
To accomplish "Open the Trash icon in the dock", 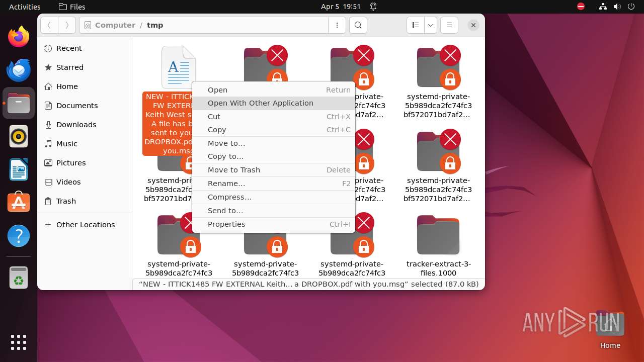I will pyautogui.click(x=19, y=277).
